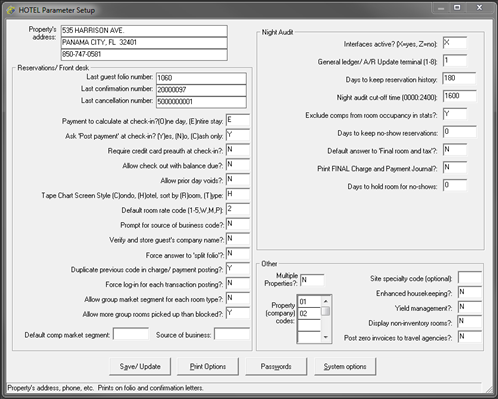Click Allow more group rooms picked up field
Screen dimensions: 498x399
click(238, 313)
